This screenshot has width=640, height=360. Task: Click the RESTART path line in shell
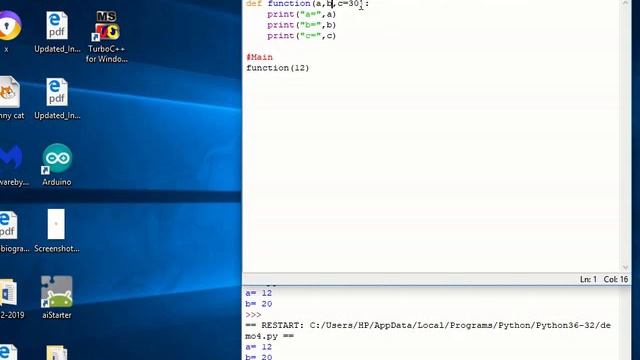[428, 331]
